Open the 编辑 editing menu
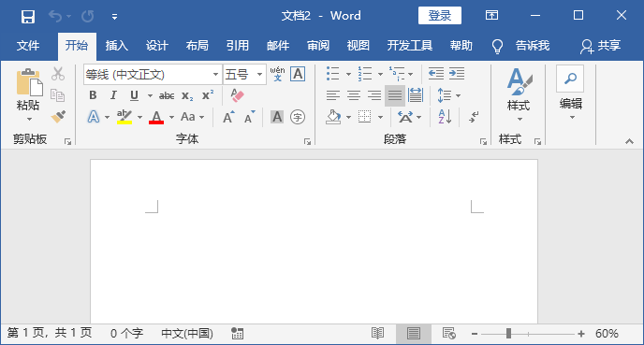The image size is (644, 345). (x=570, y=93)
